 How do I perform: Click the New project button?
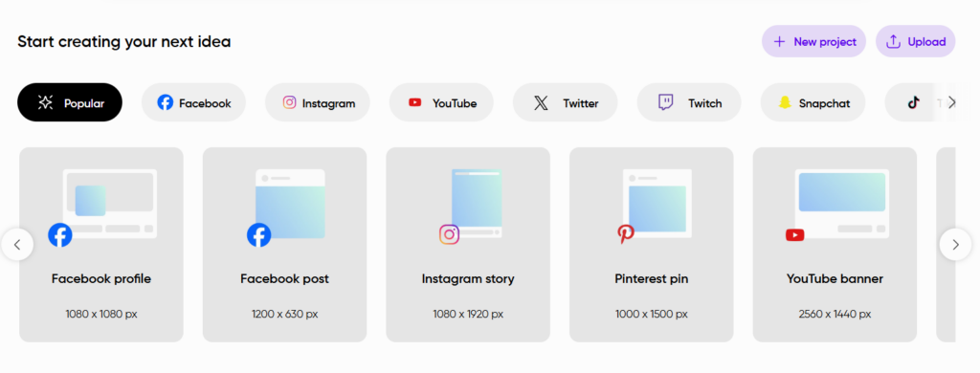click(x=813, y=41)
